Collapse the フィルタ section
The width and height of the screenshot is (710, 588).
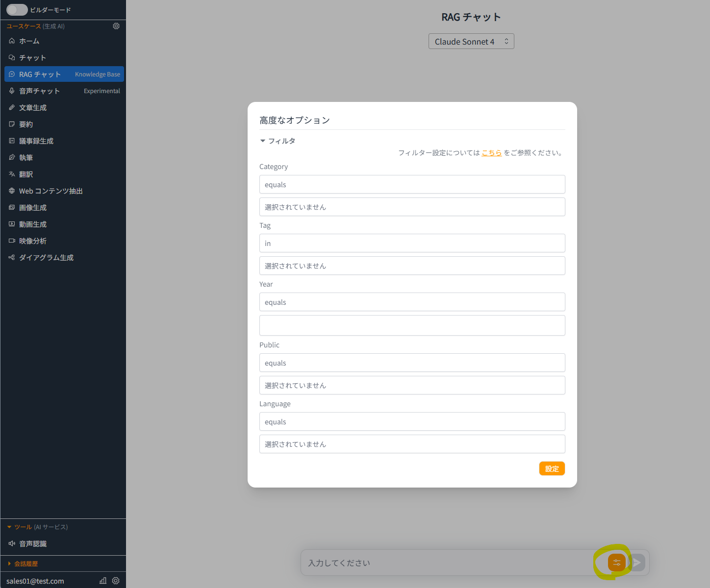pyautogui.click(x=278, y=141)
